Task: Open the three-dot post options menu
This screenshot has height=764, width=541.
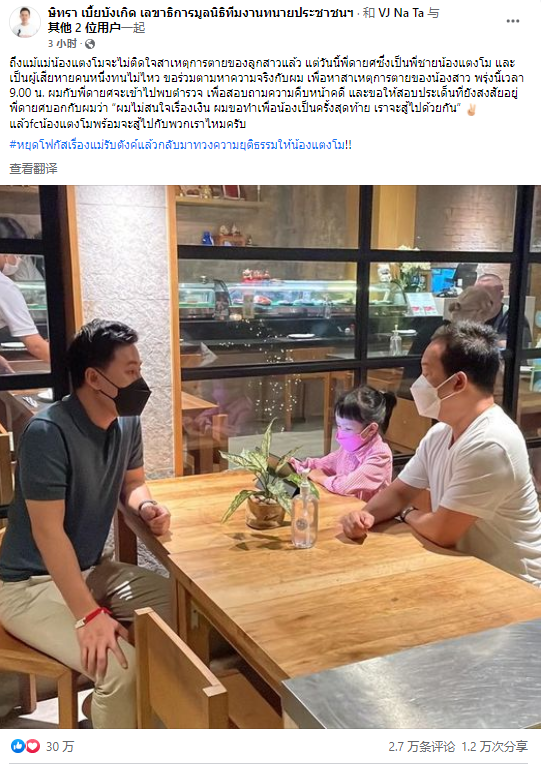Action: point(512,21)
